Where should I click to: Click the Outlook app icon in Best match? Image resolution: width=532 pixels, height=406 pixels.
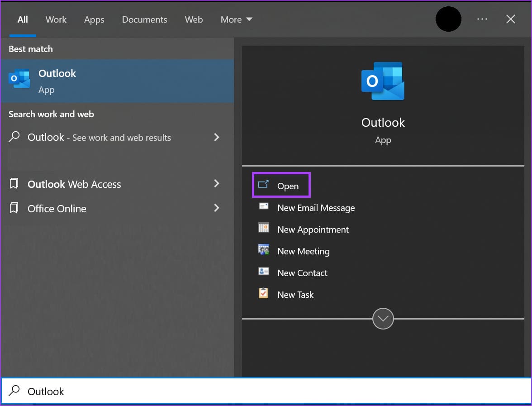[x=19, y=78]
